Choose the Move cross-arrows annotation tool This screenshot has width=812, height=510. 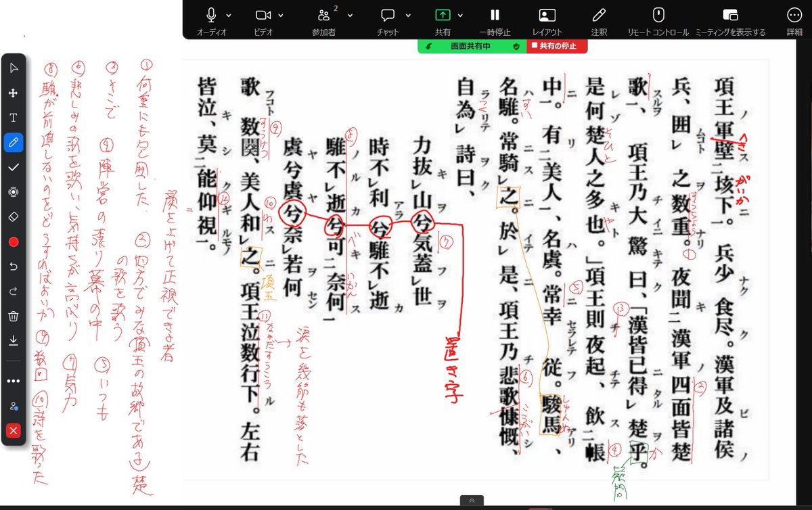14,93
